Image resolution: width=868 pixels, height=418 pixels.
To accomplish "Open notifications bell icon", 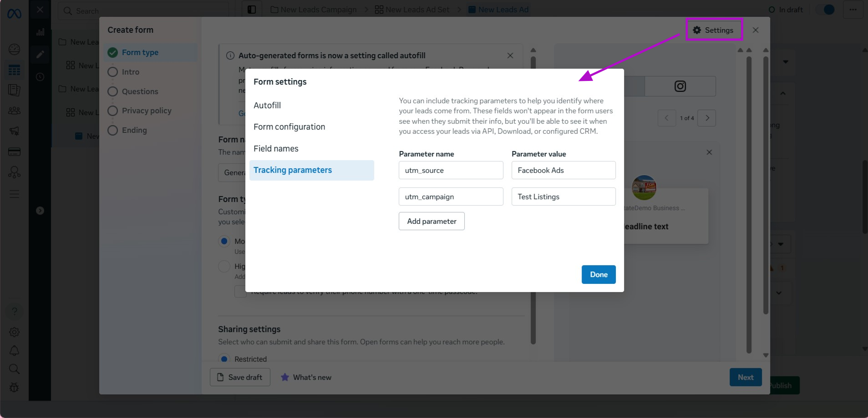I will click(14, 351).
